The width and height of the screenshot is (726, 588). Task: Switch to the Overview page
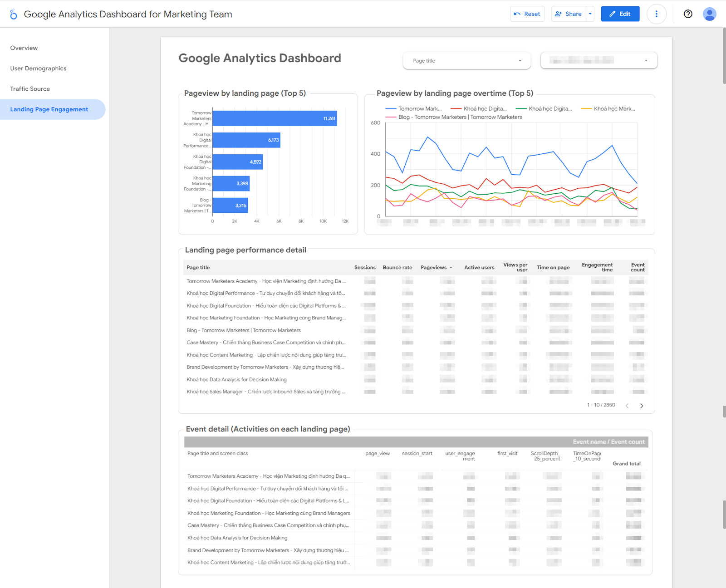click(24, 48)
